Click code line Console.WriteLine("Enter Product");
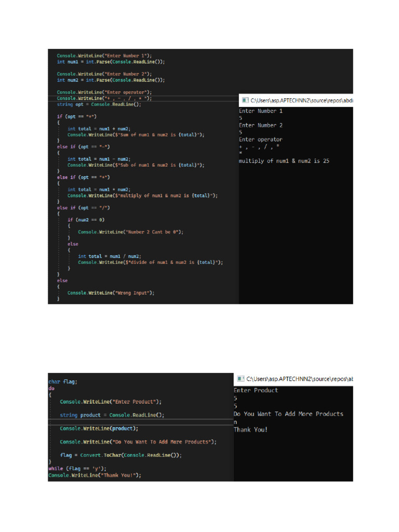 click(x=111, y=402)
